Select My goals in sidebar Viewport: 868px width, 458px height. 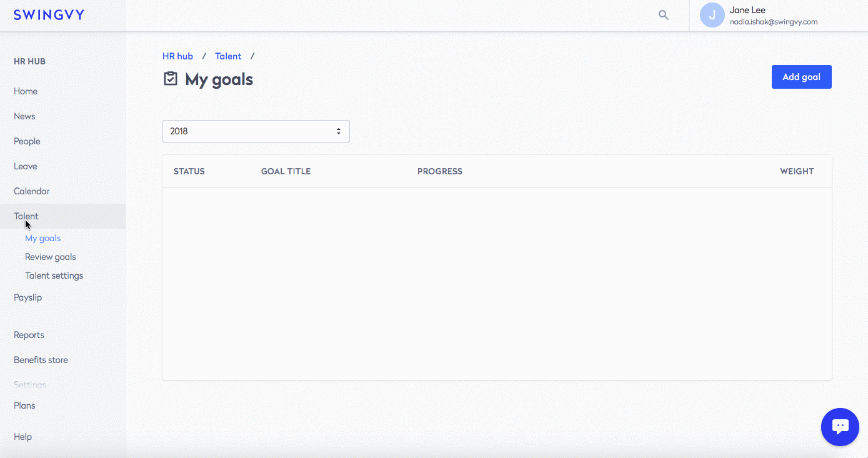tap(42, 238)
